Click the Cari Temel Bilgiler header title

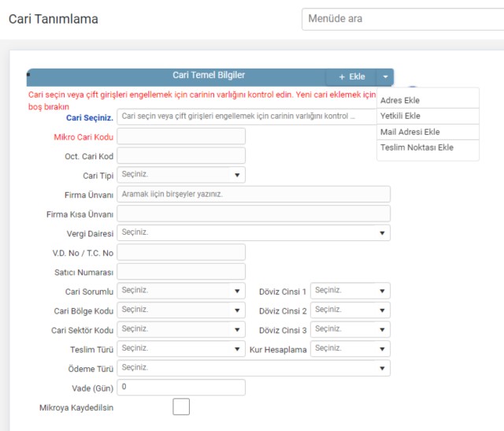(x=209, y=76)
